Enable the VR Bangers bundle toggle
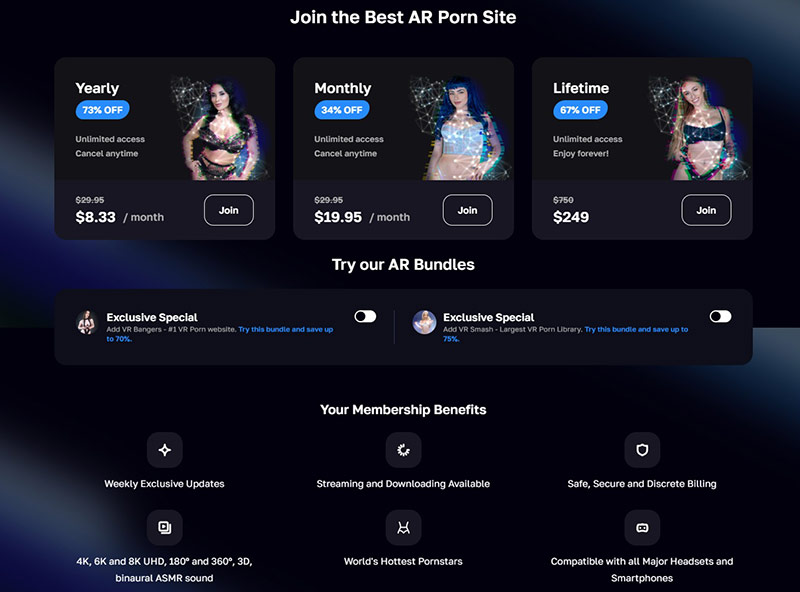Image resolution: width=800 pixels, height=592 pixels. (x=365, y=316)
